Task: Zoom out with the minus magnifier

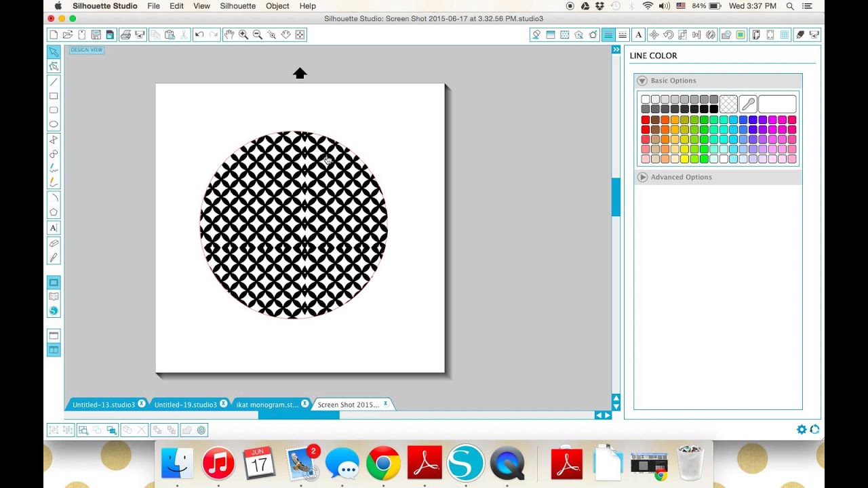Action: [x=258, y=35]
